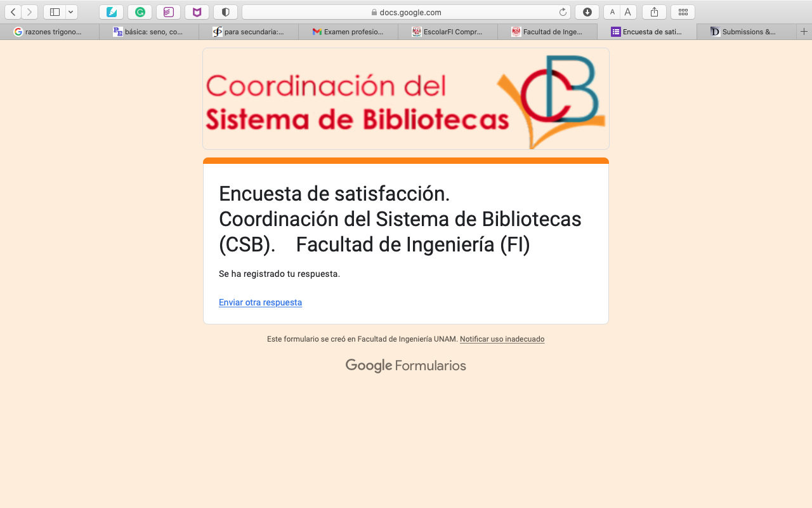812x508 pixels.
Task: Click Enviar otra respuesta link
Action: tap(260, 302)
